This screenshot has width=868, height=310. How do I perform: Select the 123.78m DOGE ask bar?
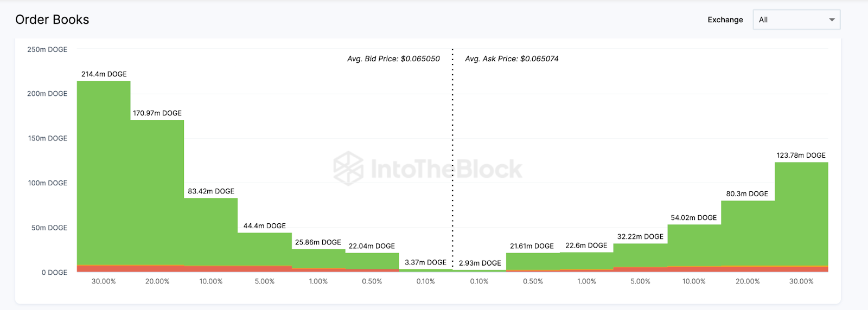point(801,214)
